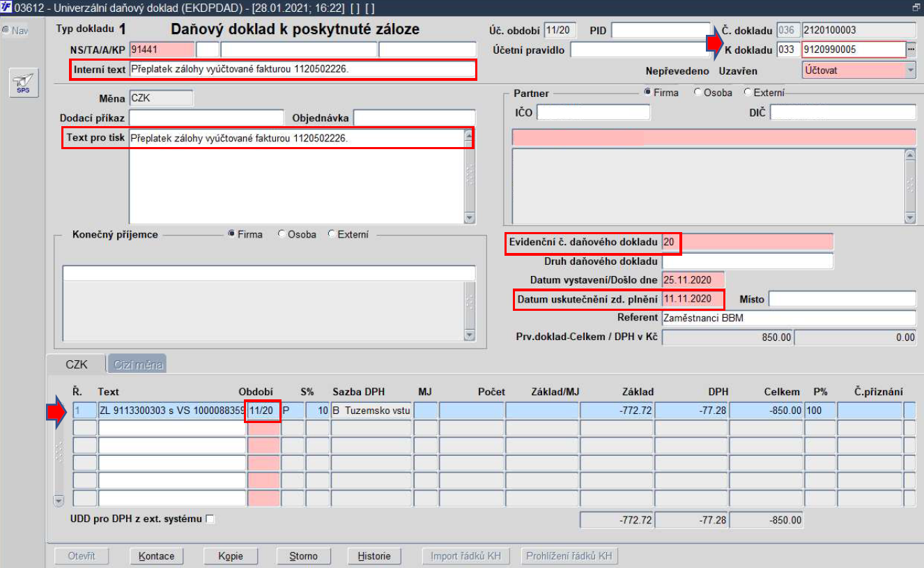
Task: Click the Dodací příkaz field
Action: pos(206,118)
